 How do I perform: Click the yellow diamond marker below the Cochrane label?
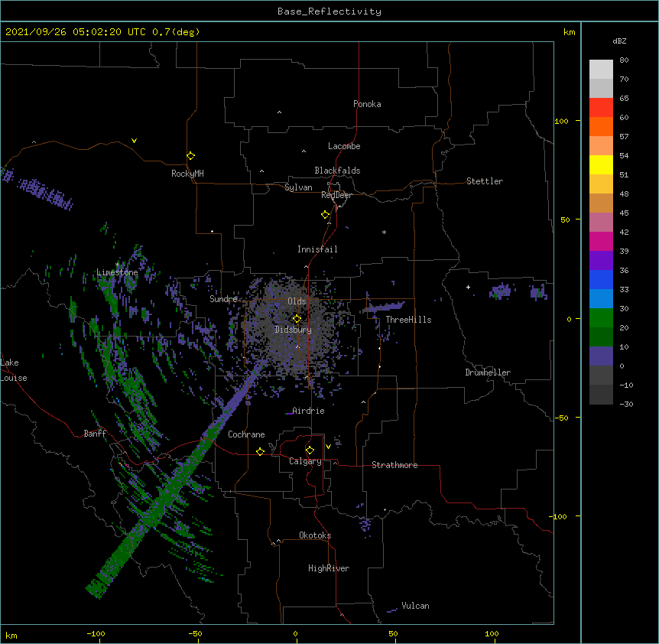(260, 451)
